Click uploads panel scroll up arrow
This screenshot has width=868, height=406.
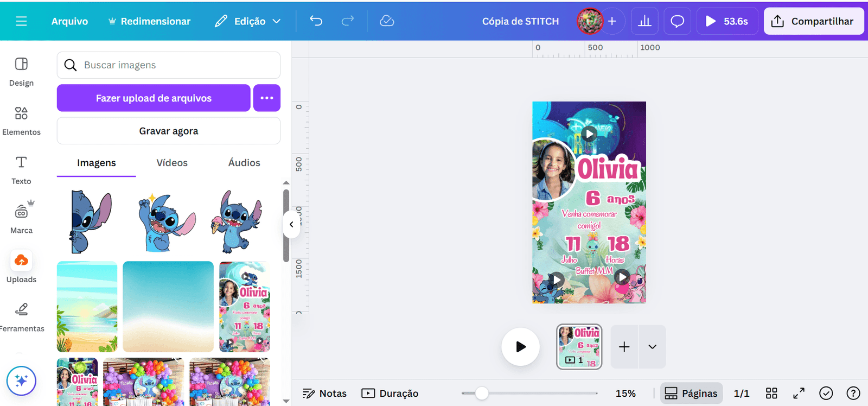286,183
